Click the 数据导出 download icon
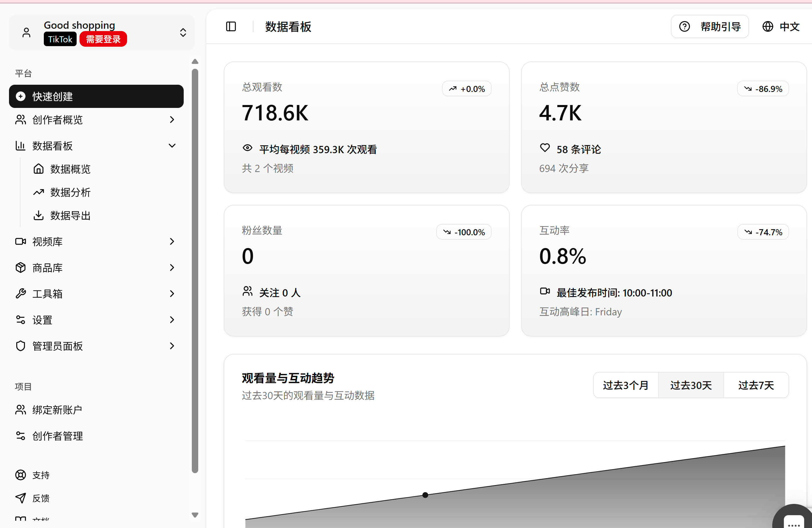The width and height of the screenshot is (812, 528). [38, 216]
